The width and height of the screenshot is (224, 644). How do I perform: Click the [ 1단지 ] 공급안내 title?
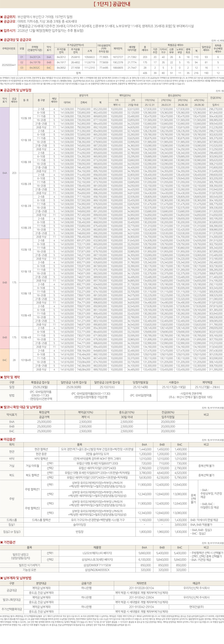point(112,4)
